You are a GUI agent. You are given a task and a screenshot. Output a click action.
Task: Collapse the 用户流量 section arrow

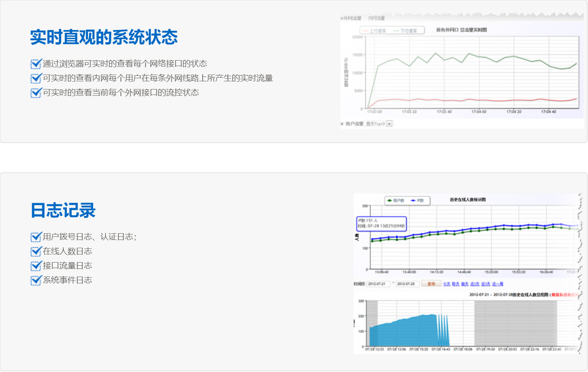point(342,124)
